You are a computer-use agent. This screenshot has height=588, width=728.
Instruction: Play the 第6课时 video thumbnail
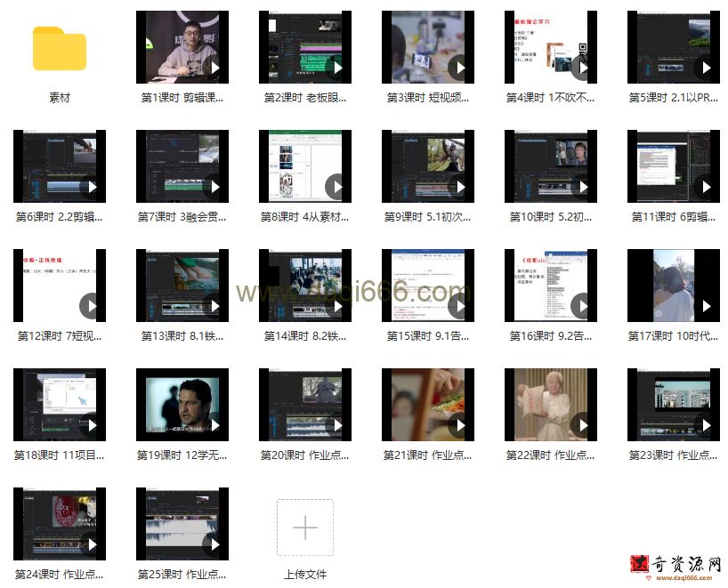tap(60, 166)
